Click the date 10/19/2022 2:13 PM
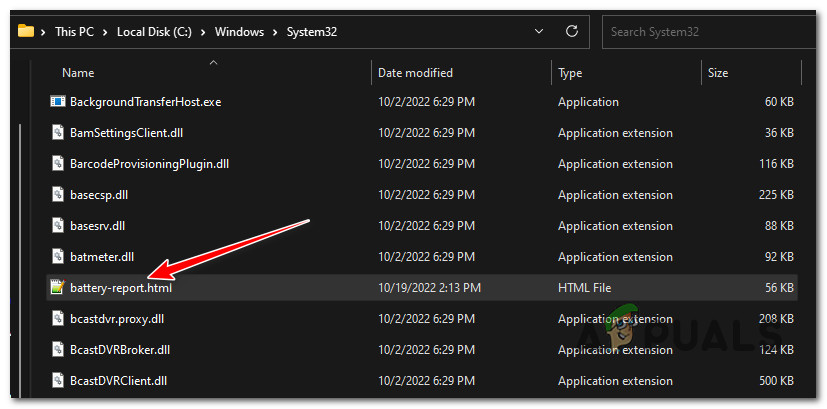The height and width of the screenshot is (409, 827). click(x=429, y=288)
